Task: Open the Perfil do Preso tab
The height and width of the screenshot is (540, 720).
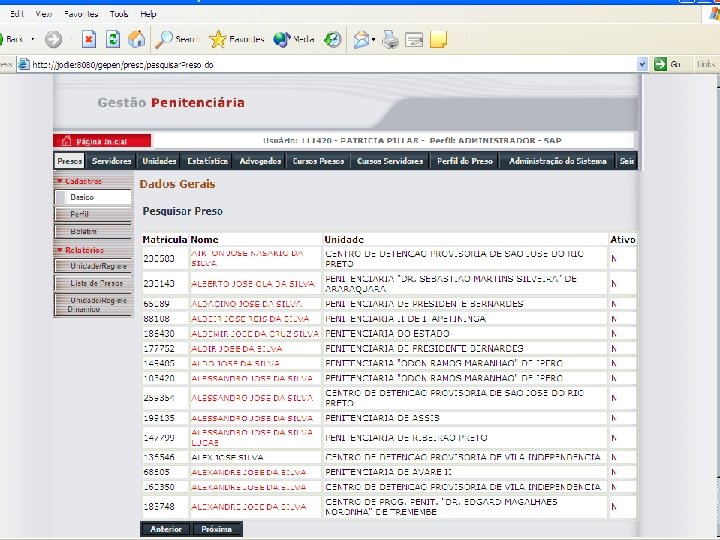Action: [465, 161]
